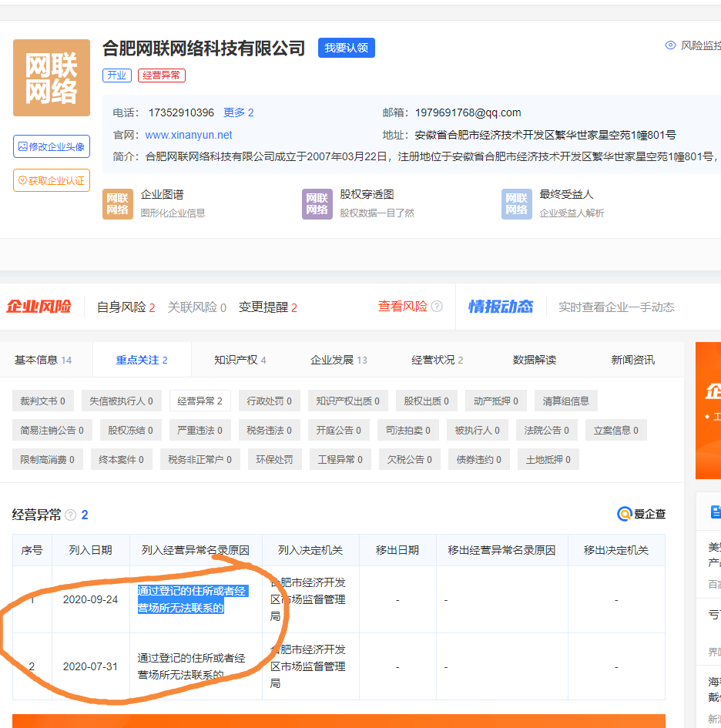Click the 风险监控 eye icon

pyautogui.click(x=670, y=45)
